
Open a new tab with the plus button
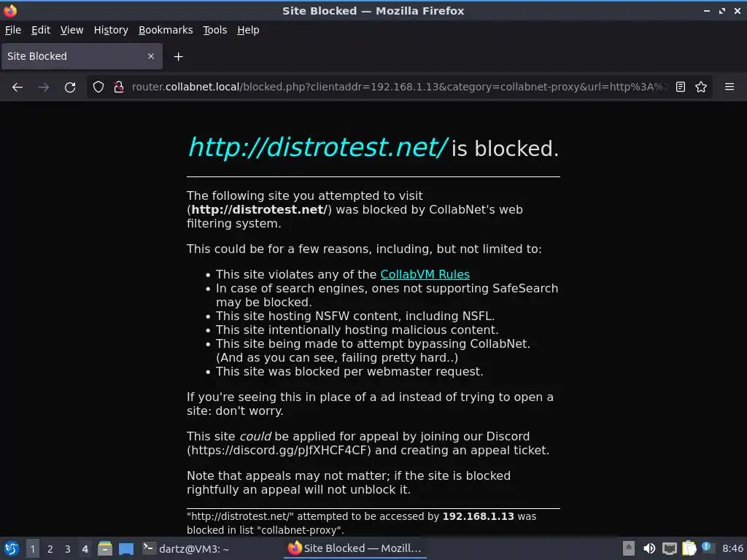coord(178,57)
